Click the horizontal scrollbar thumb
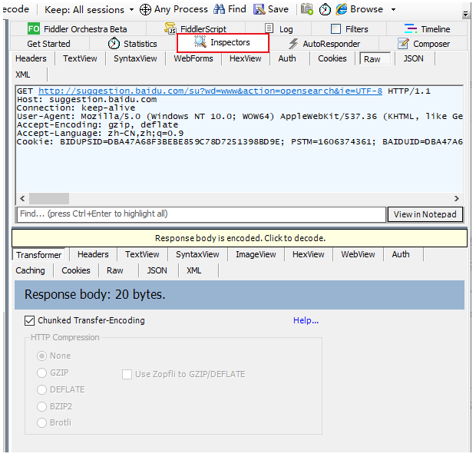This screenshot has width=476, height=457. click(x=49, y=199)
